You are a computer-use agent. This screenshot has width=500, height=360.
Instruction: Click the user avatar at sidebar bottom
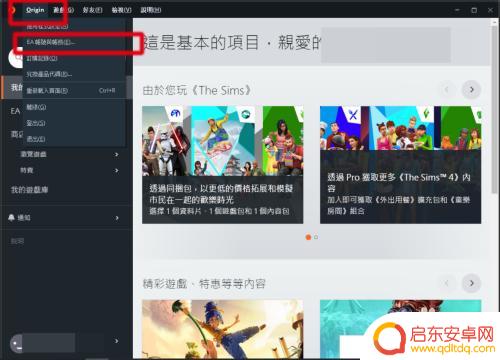pyautogui.click(x=16, y=343)
